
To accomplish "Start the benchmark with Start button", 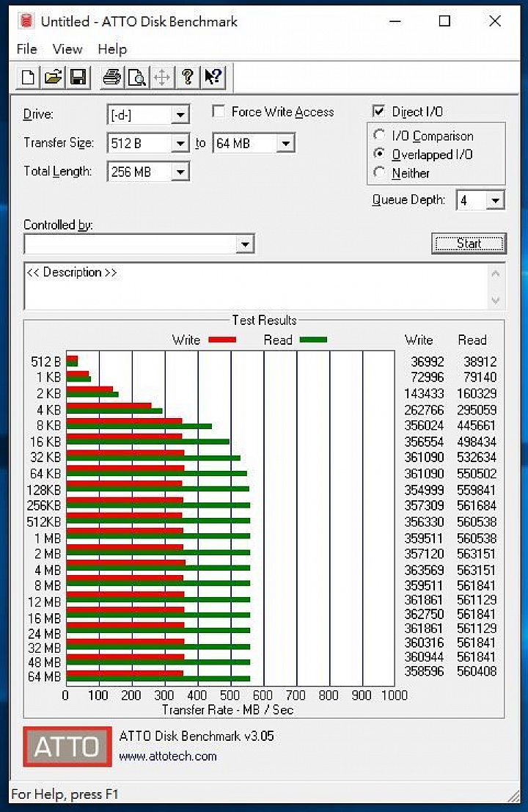I will (469, 244).
